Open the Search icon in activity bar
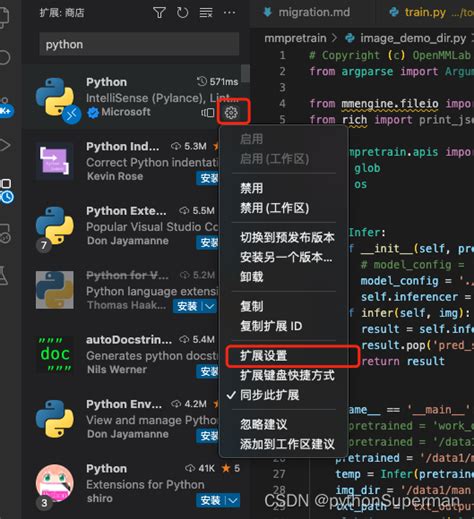 (x=5, y=57)
